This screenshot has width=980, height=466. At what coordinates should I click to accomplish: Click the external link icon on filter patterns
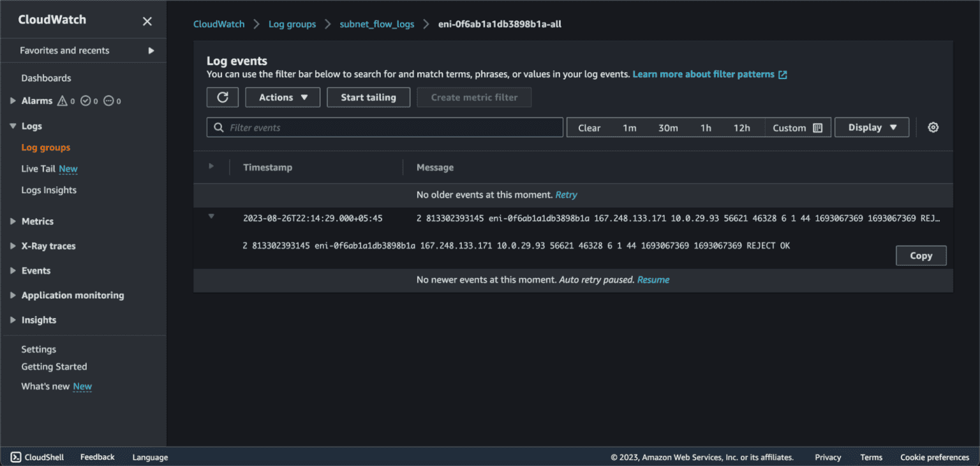pyautogui.click(x=783, y=74)
